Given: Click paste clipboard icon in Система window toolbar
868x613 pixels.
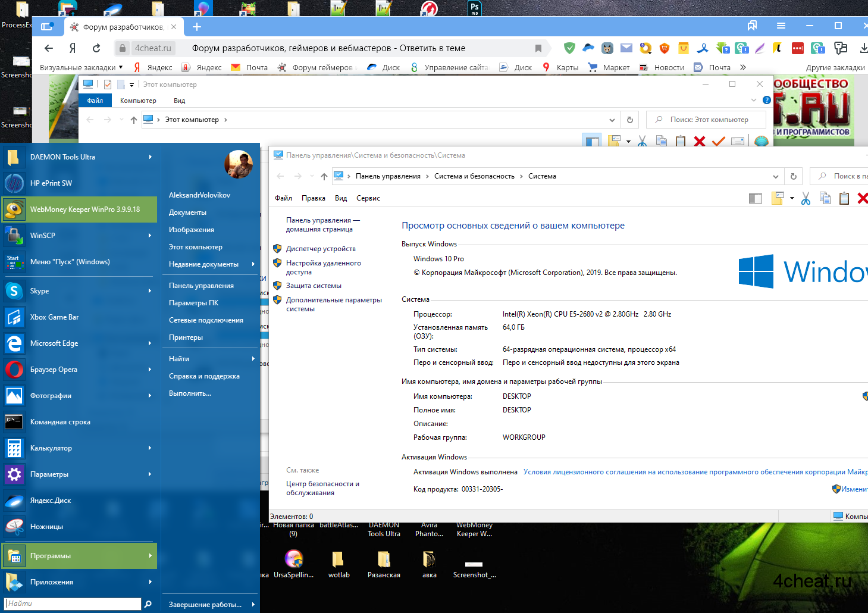Looking at the screenshot, I should (x=844, y=198).
